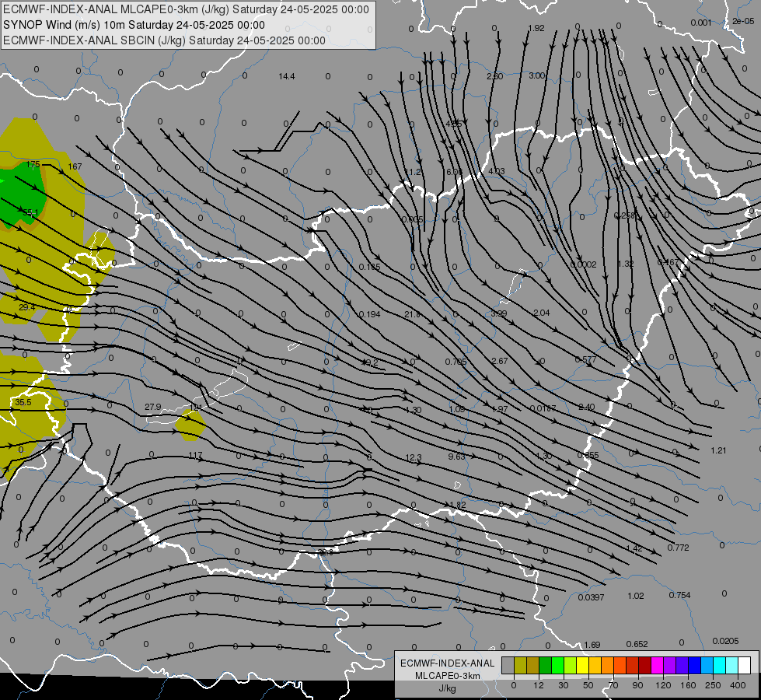
Task: Click the map value '0.772'
Action: coord(679,548)
